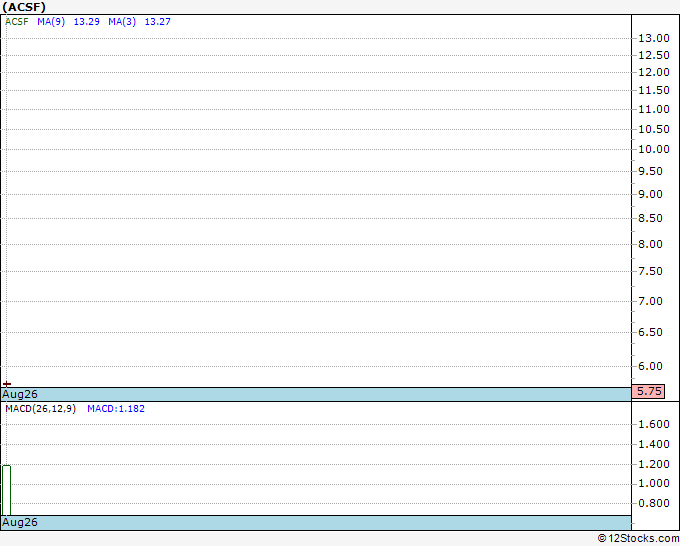680x546 pixels.
Task: Click the MA(9) value 13.29
Action: (87, 22)
